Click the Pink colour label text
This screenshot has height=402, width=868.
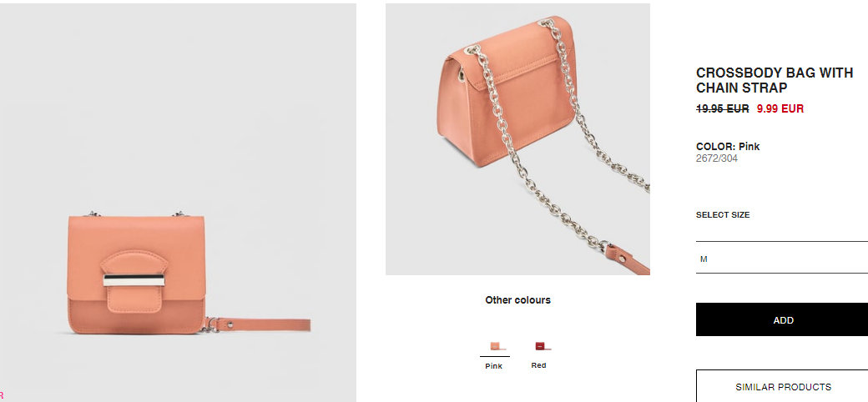pos(494,366)
